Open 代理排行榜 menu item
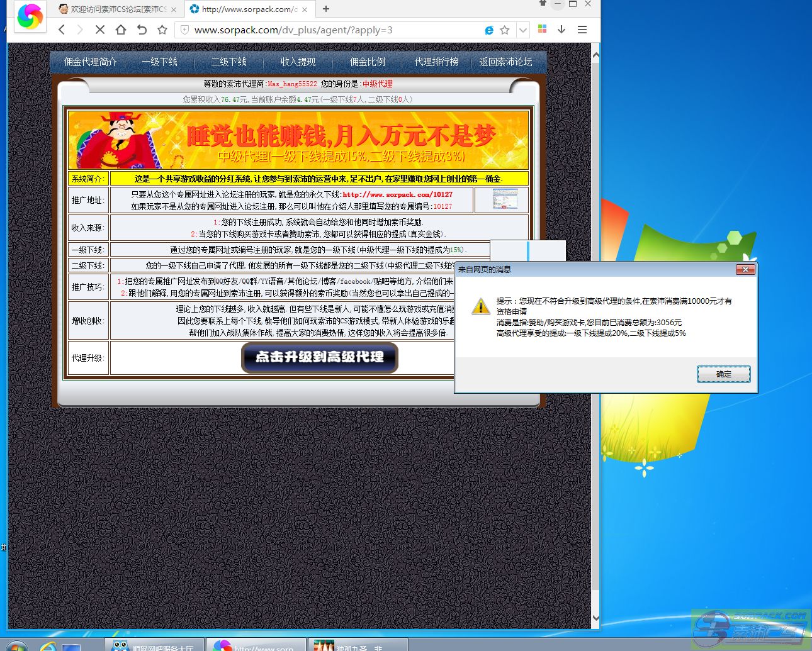The width and height of the screenshot is (812, 651). (436, 62)
